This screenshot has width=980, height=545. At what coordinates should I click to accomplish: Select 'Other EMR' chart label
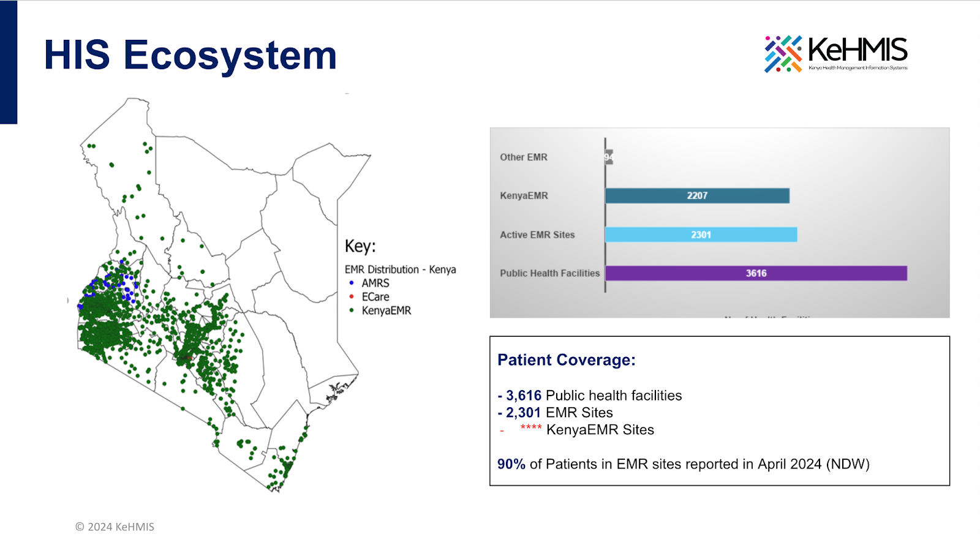(x=524, y=157)
